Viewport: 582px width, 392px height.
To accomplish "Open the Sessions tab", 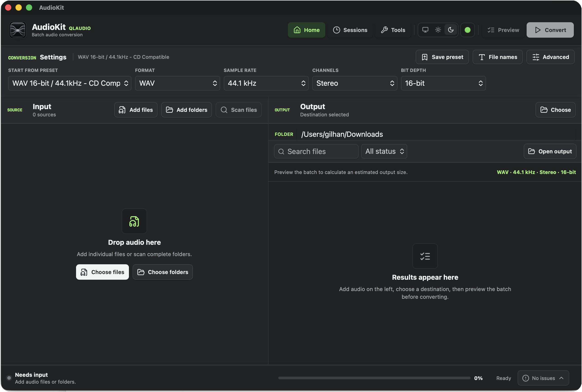I will [x=350, y=30].
